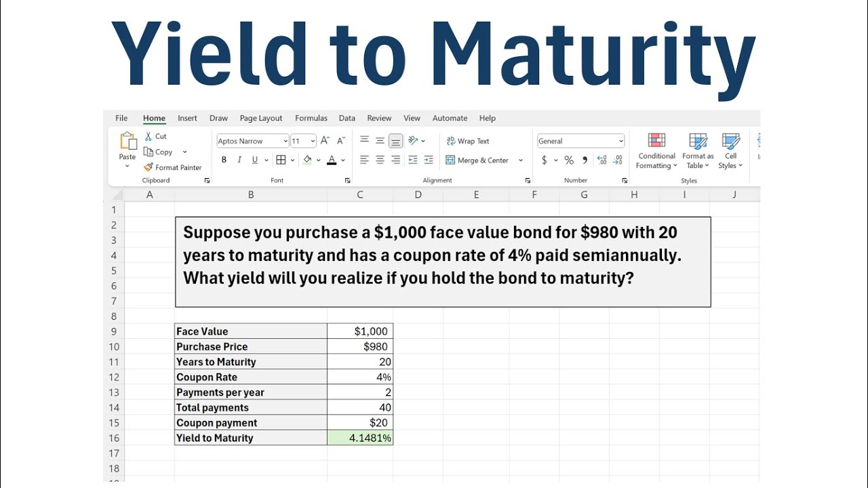Switch to the Insert tab

pyautogui.click(x=187, y=118)
